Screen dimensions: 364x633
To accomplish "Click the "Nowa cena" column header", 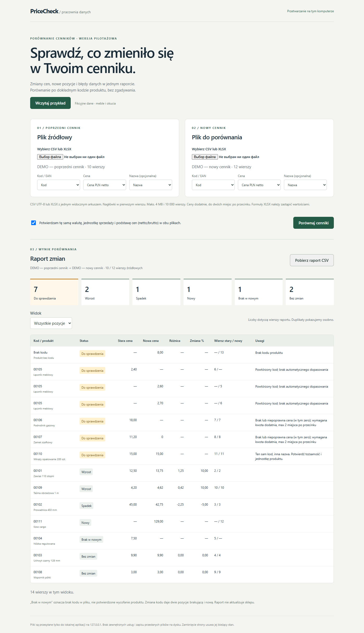I will click(x=151, y=341).
